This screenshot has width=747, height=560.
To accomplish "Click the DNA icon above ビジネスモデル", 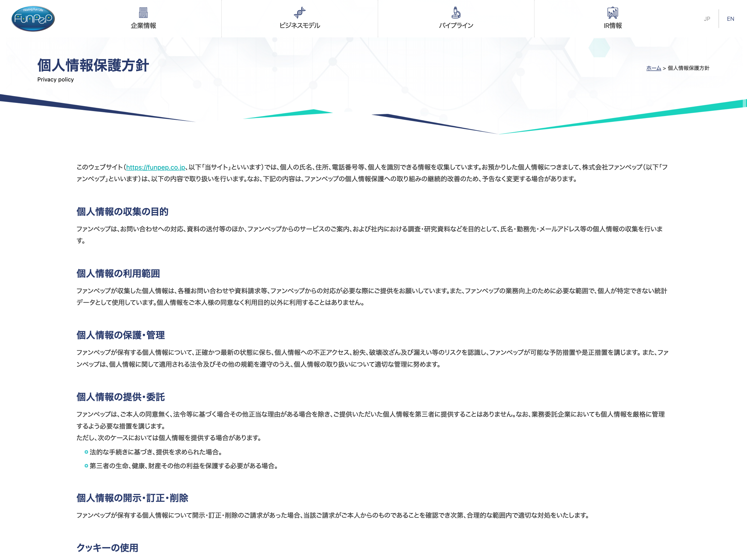I will click(300, 13).
